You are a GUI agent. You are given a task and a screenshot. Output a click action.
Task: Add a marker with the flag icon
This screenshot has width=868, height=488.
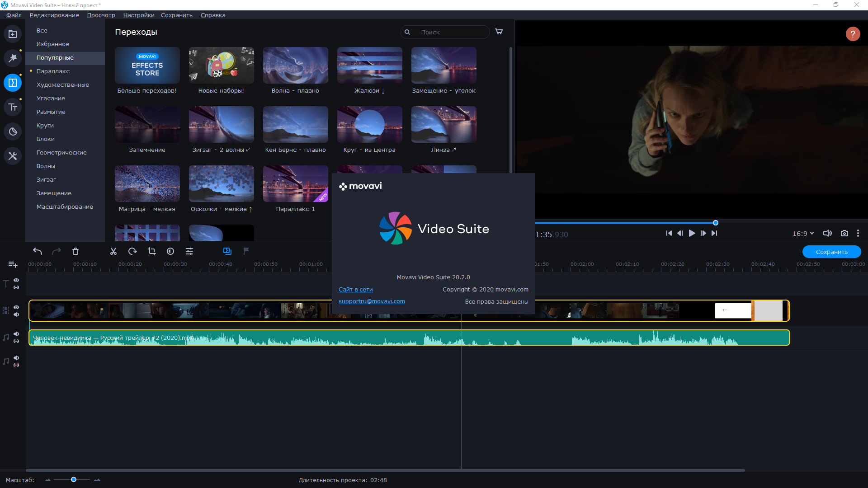point(246,251)
